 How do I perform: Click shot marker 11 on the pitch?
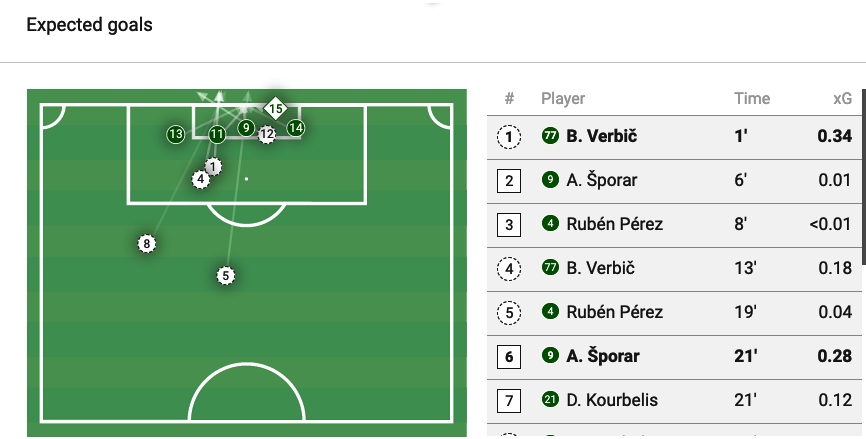coord(217,133)
